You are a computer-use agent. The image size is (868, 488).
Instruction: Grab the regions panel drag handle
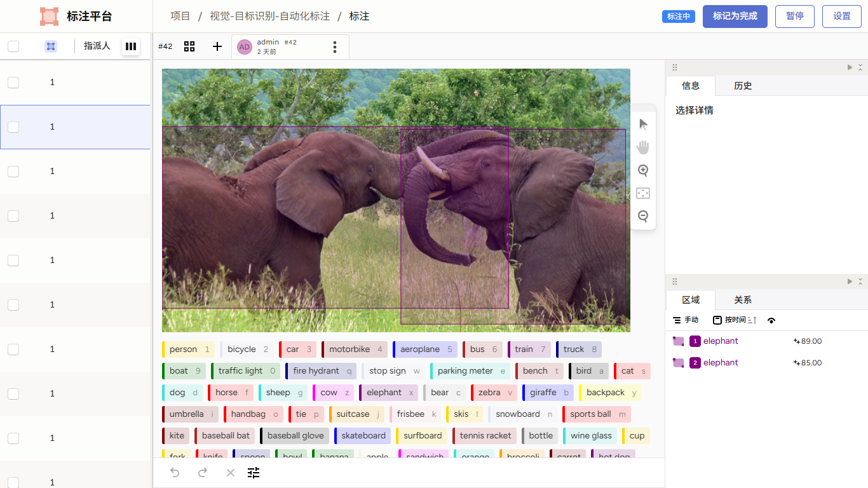pyautogui.click(x=675, y=281)
